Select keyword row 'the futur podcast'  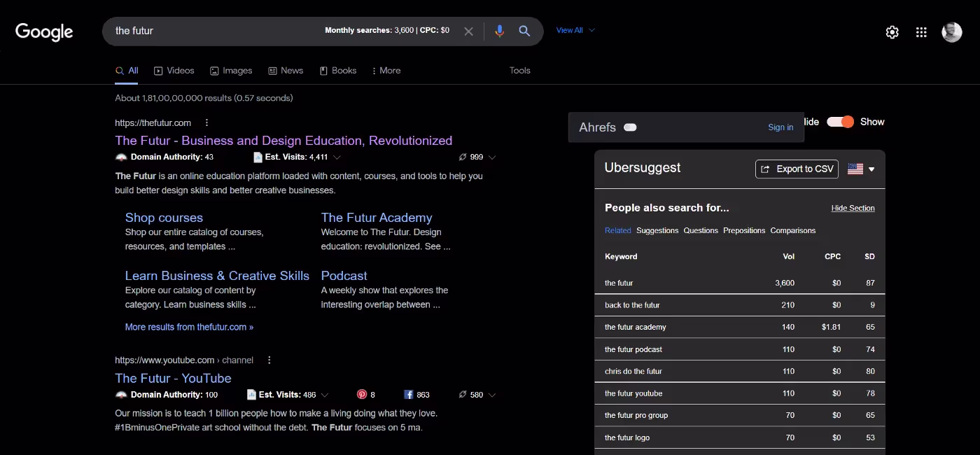[740, 349]
